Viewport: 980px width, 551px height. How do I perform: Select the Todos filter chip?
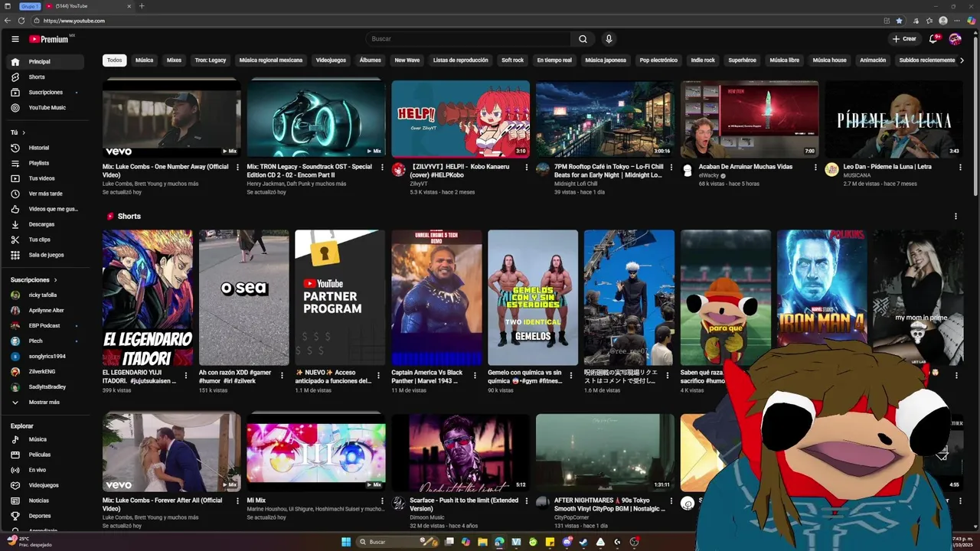115,60
